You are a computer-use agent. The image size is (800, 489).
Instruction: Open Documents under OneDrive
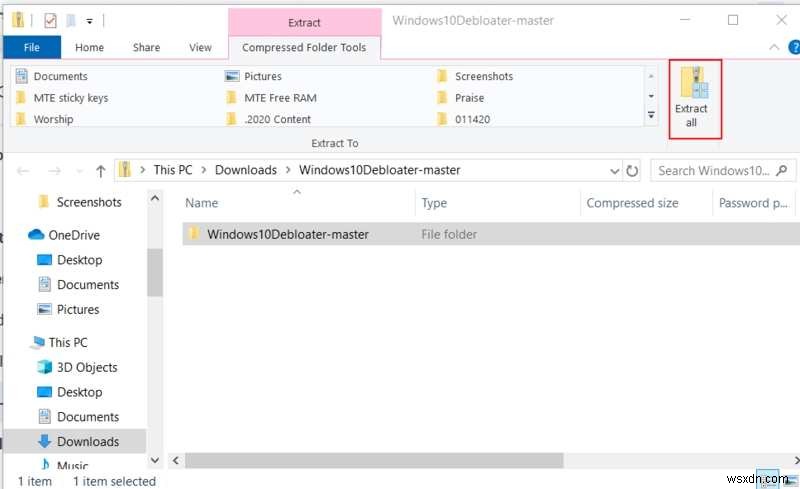(x=79, y=284)
